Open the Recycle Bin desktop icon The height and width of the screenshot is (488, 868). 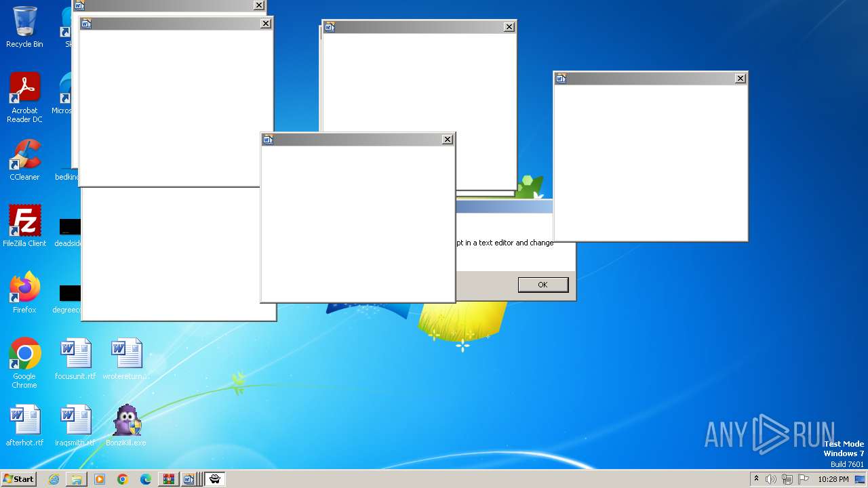24,27
